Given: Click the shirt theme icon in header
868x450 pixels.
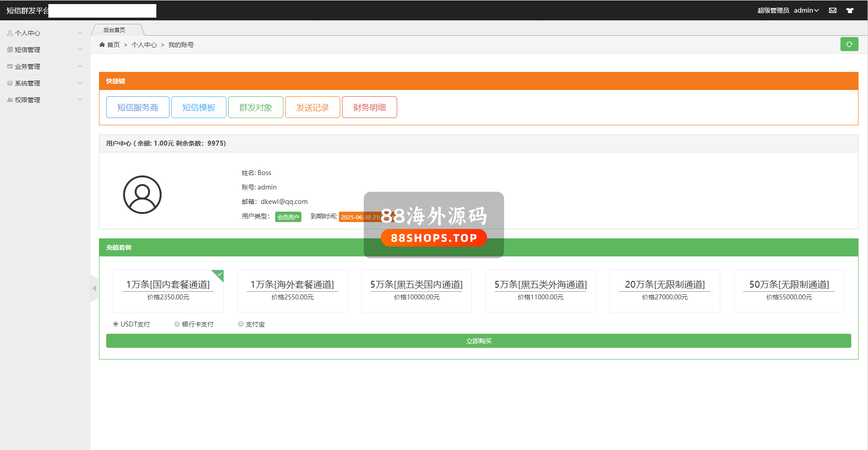Looking at the screenshot, I should click(x=849, y=10).
